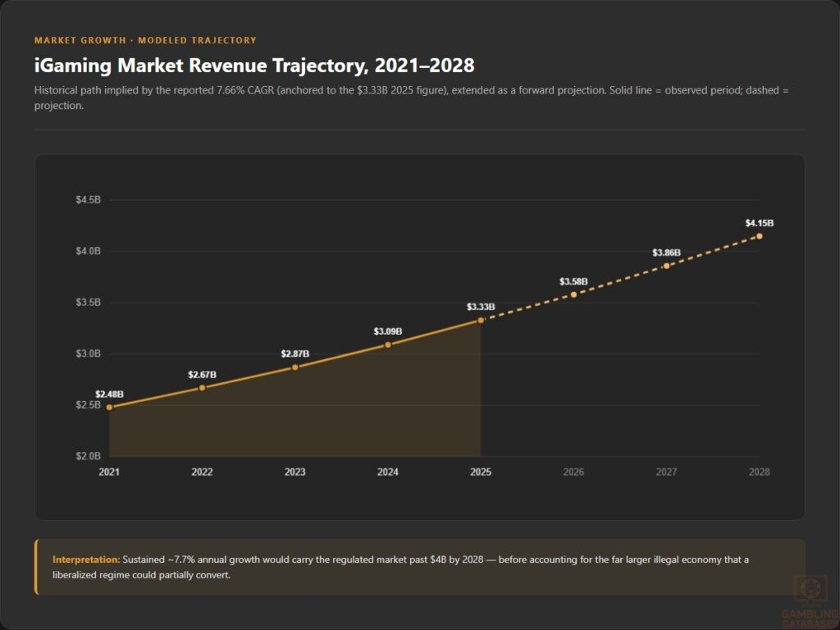Click the 2027 projected data point
The height and width of the screenshot is (630, 840).
(x=666, y=266)
